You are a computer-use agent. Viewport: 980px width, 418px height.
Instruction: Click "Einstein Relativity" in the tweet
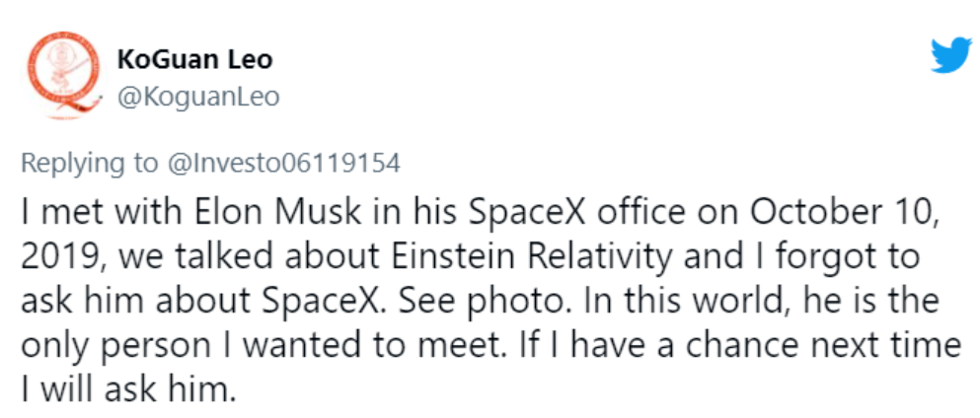click(x=524, y=255)
